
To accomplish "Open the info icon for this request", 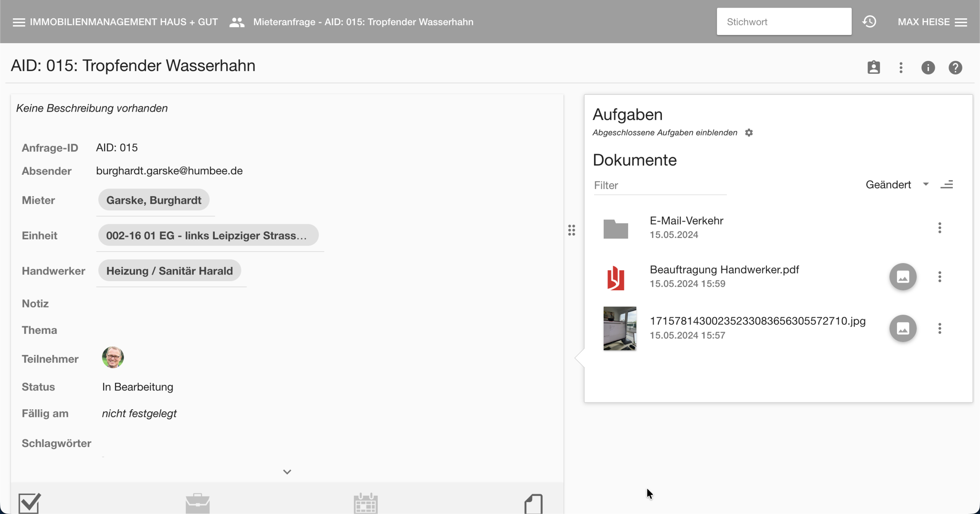I will [x=928, y=68].
